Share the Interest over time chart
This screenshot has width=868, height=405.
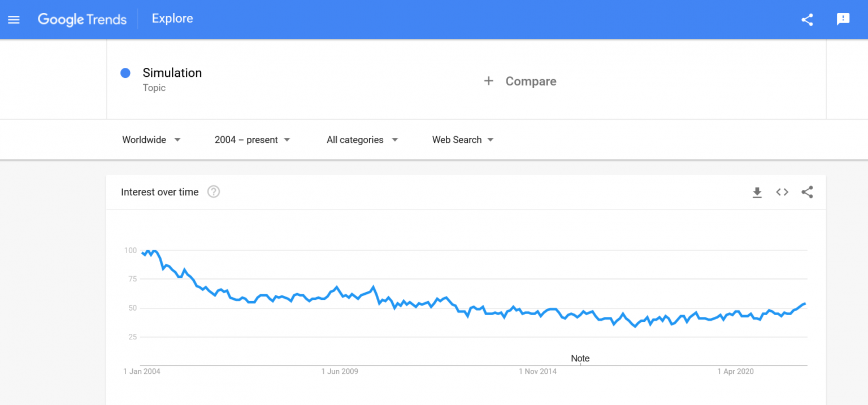[807, 192]
